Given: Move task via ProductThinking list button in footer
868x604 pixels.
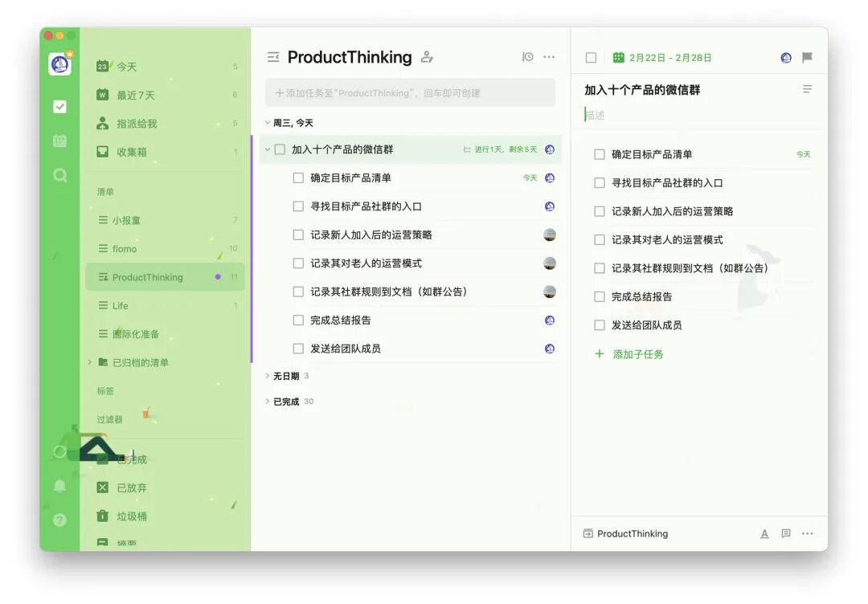Looking at the screenshot, I should click(625, 534).
